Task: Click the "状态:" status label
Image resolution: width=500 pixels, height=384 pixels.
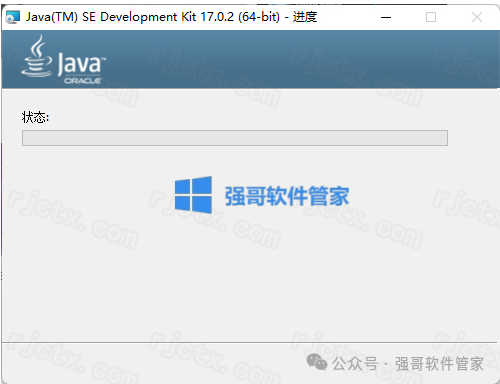Action: (35, 117)
